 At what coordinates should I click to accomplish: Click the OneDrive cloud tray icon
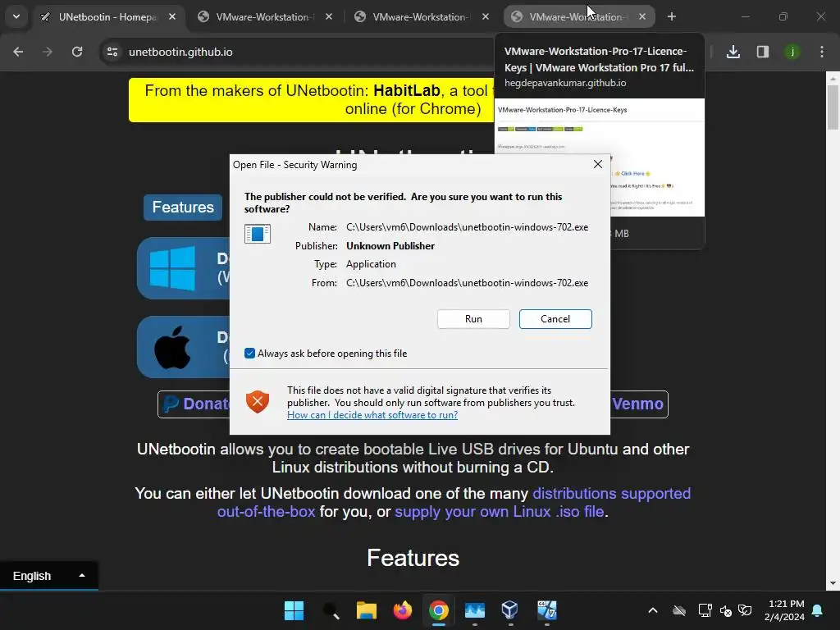679,610
